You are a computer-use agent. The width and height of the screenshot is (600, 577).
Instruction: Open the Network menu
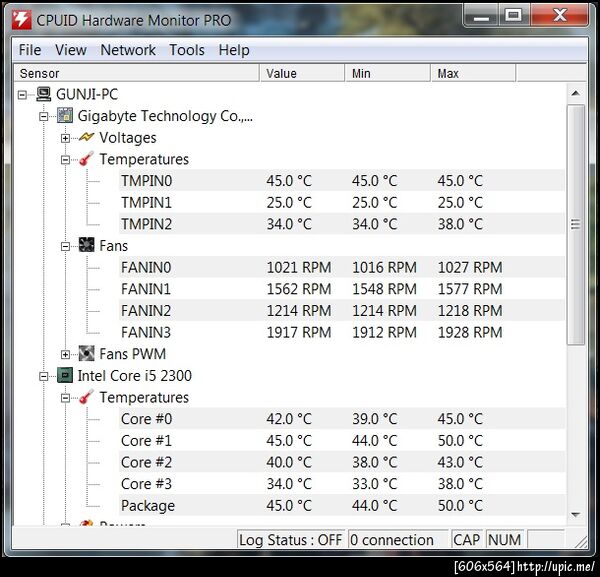pos(128,50)
